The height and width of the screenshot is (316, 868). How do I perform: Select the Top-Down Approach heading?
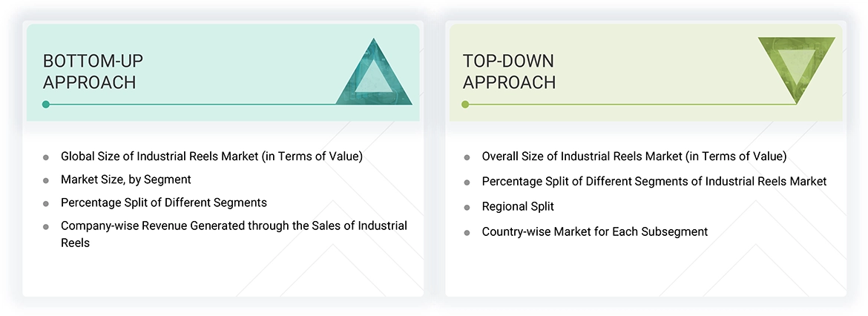[x=509, y=71]
